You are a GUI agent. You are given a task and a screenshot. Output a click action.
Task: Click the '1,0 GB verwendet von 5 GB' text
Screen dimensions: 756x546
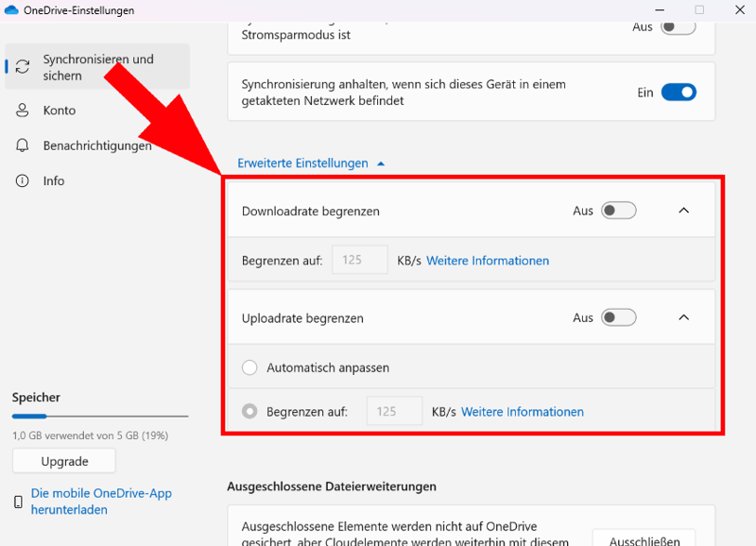(x=90, y=435)
